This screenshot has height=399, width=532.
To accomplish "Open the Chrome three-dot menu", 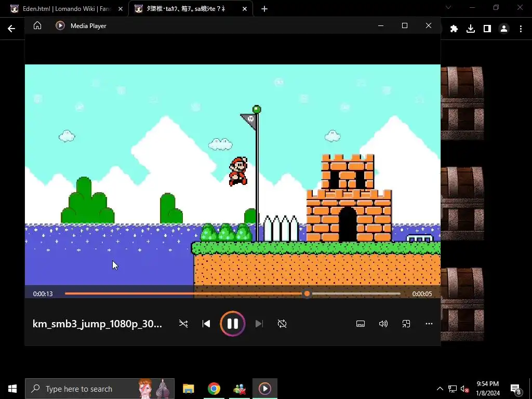I will [x=521, y=29].
